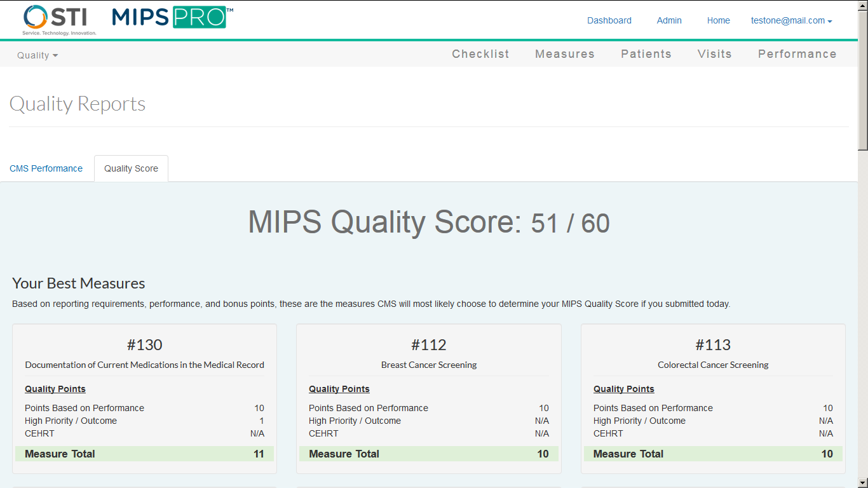Go to the Patients section
The height and width of the screenshot is (488, 868).
click(x=646, y=54)
